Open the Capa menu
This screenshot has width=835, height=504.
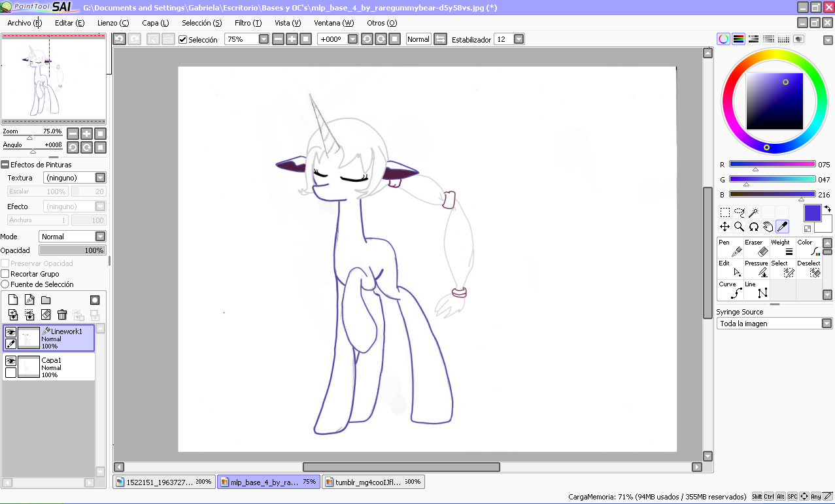click(156, 23)
